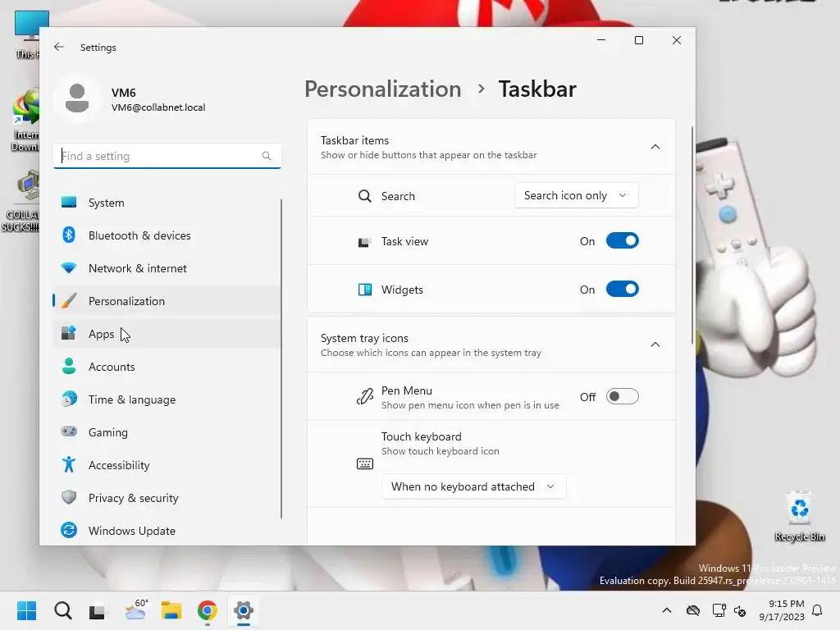Click taskbar Search icon

(62, 610)
